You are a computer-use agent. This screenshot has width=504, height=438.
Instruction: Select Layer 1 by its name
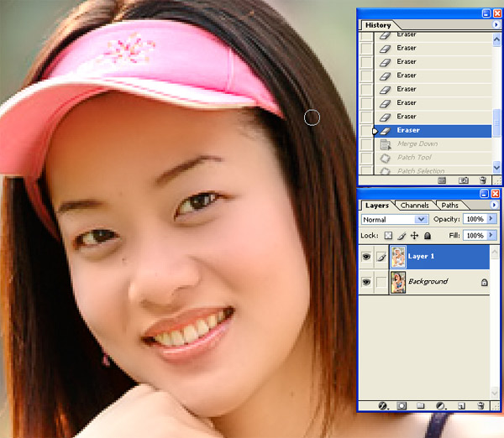[421, 256]
